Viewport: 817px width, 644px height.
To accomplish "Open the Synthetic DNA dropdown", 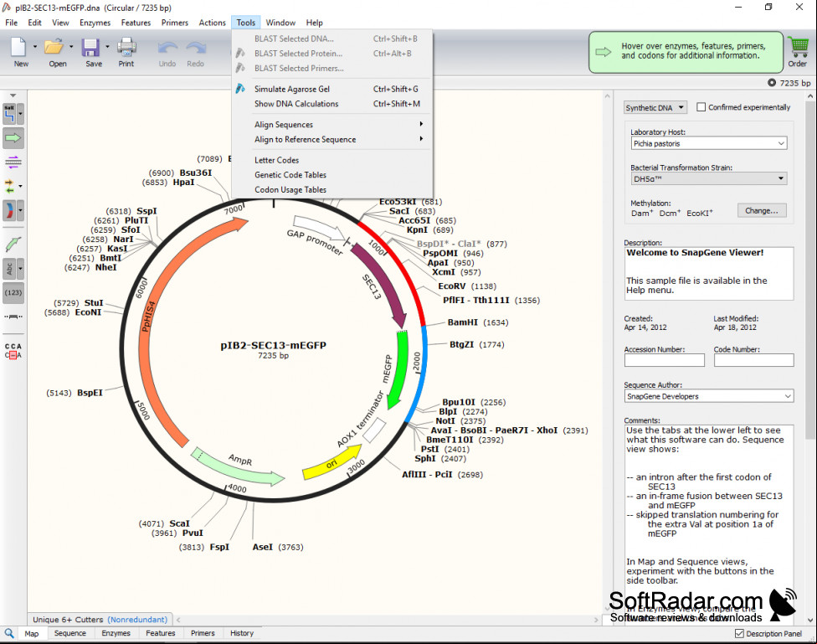I will pos(655,107).
